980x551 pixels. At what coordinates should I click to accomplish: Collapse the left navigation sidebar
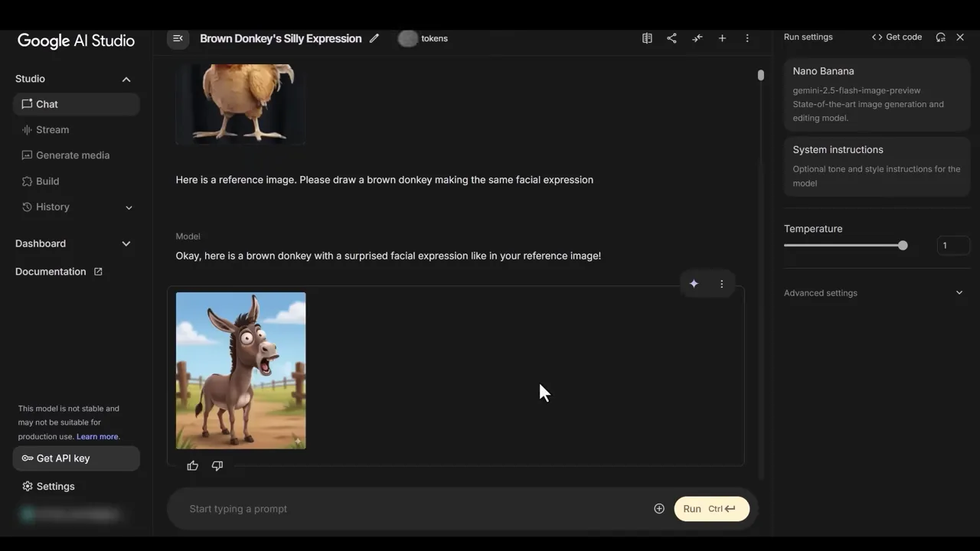click(178, 38)
